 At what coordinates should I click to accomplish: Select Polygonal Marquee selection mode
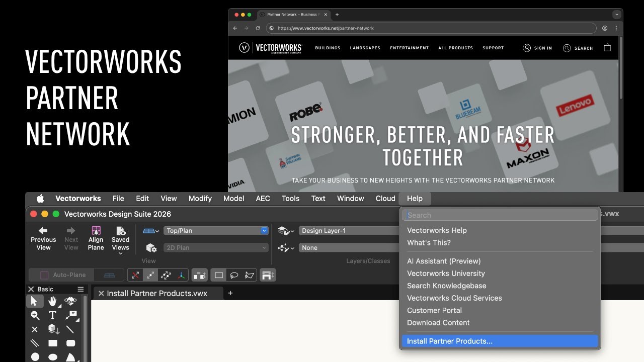click(250, 275)
